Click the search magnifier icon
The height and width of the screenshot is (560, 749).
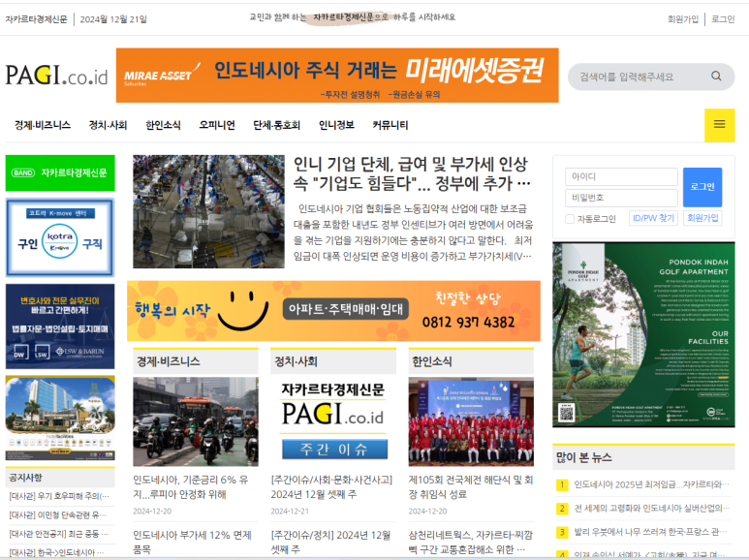point(716,76)
